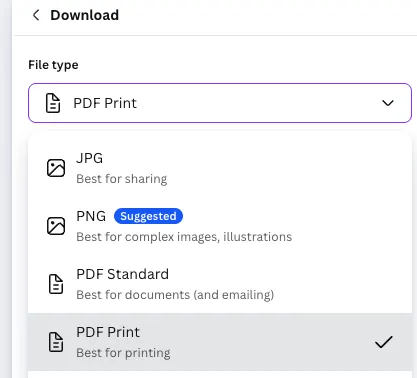Click 'Best for documents (and emailing)' text

[x=175, y=295]
